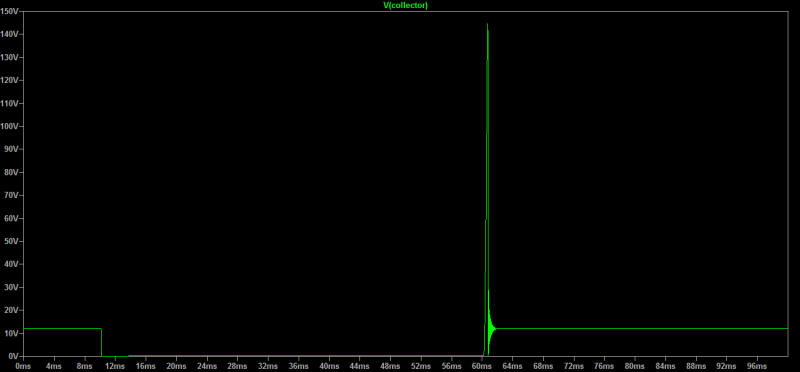Click the V(collector) trace label
This screenshot has height=372, width=800.
pyautogui.click(x=405, y=5)
